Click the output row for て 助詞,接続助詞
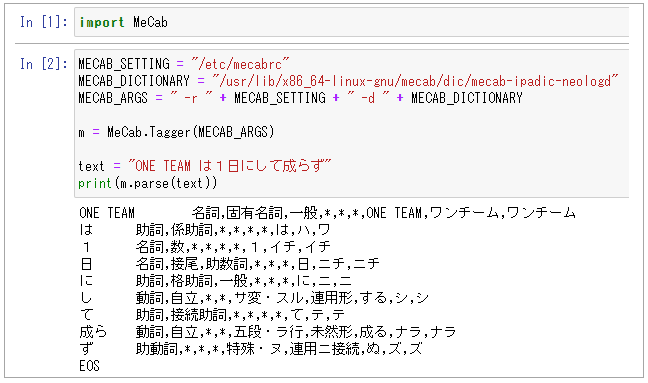This screenshot has width=648, height=383. coord(212,315)
